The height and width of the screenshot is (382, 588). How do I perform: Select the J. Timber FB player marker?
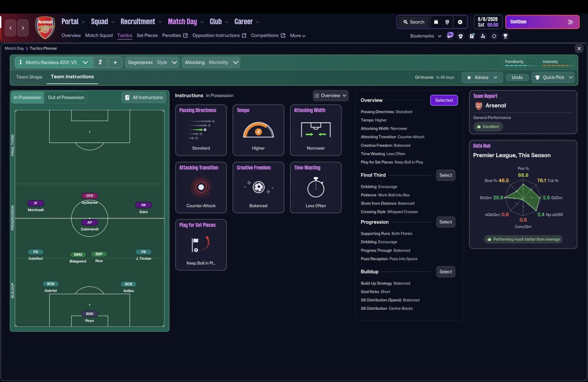(143, 255)
